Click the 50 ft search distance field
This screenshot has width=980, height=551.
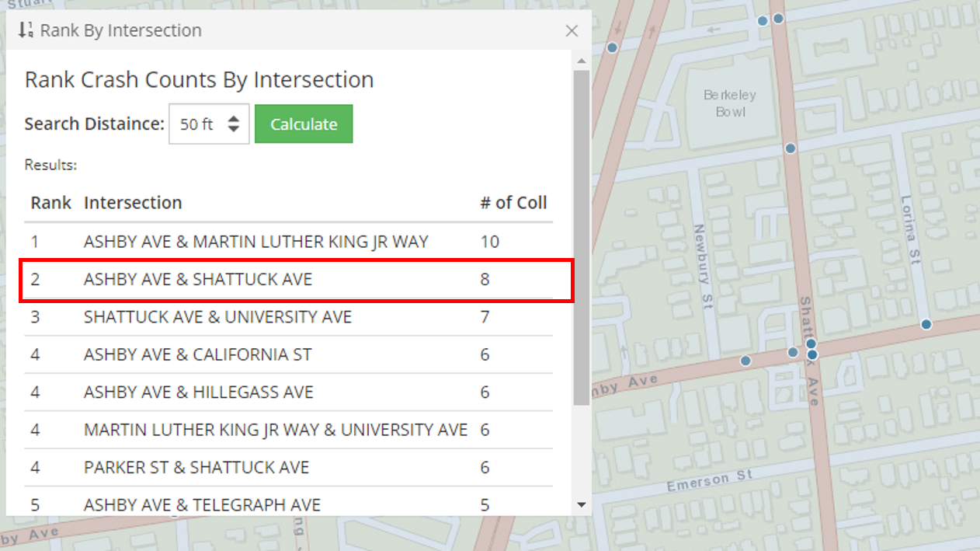209,124
